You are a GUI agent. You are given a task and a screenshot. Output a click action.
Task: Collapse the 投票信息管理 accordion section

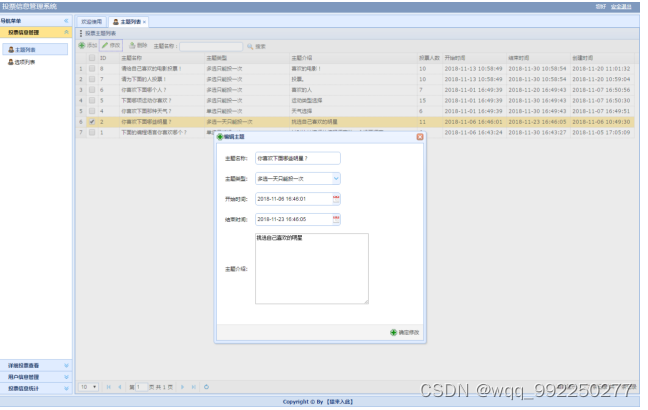click(66, 32)
